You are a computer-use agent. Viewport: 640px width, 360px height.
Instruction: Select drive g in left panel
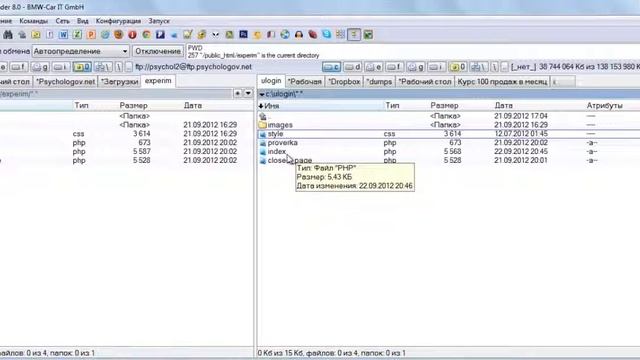[x=40, y=67]
